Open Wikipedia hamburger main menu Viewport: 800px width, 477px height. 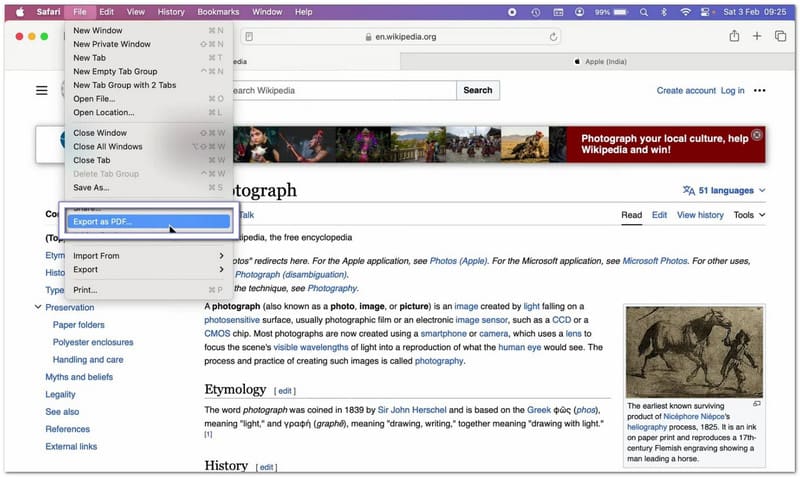point(42,90)
